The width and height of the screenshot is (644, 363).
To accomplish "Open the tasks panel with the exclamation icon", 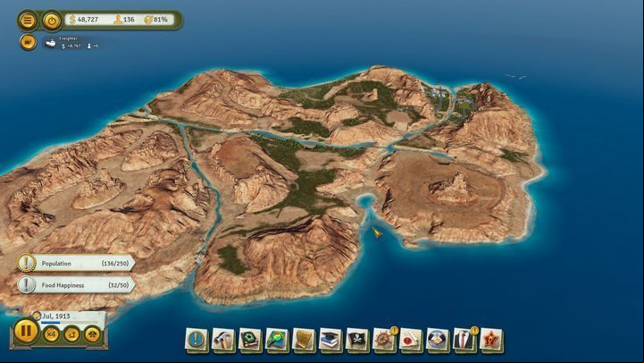I will coord(196,340).
